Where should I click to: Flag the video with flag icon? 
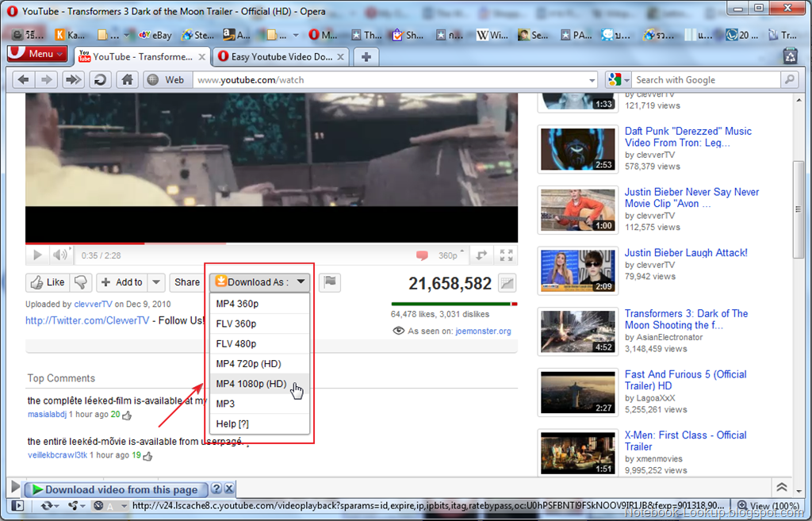click(329, 282)
